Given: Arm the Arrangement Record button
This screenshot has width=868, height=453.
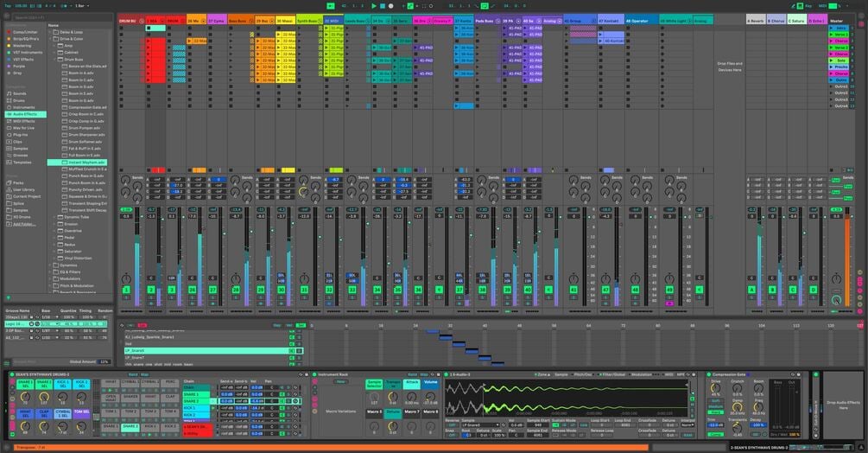Looking at the screenshot, I should [391, 5].
